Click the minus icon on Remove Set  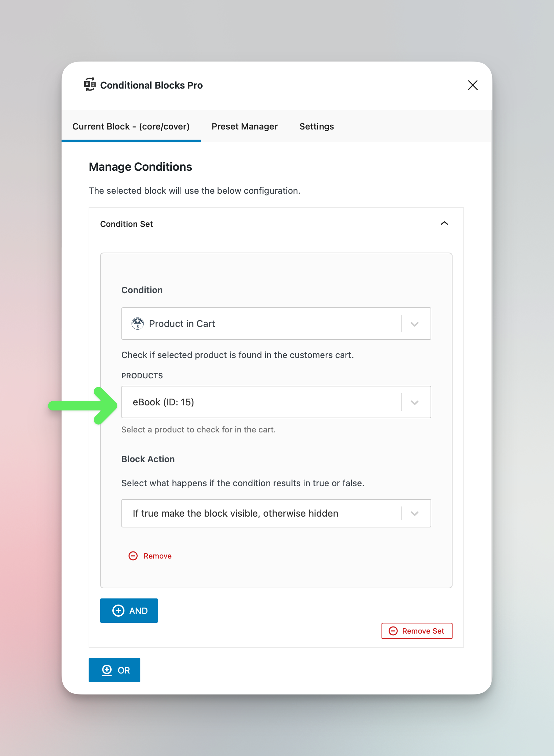tap(393, 631)
